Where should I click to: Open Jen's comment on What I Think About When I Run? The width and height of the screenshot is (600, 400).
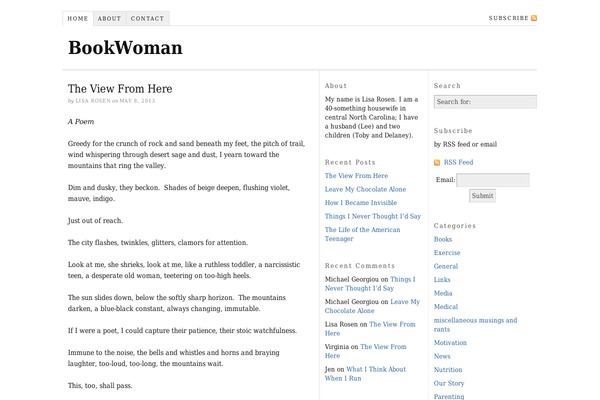coord(365,374)
